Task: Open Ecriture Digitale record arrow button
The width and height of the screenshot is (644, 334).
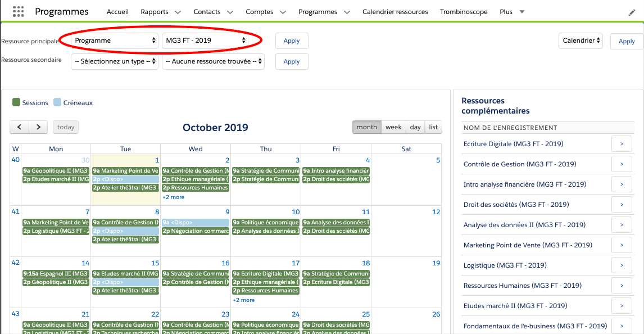Action: 622,144
